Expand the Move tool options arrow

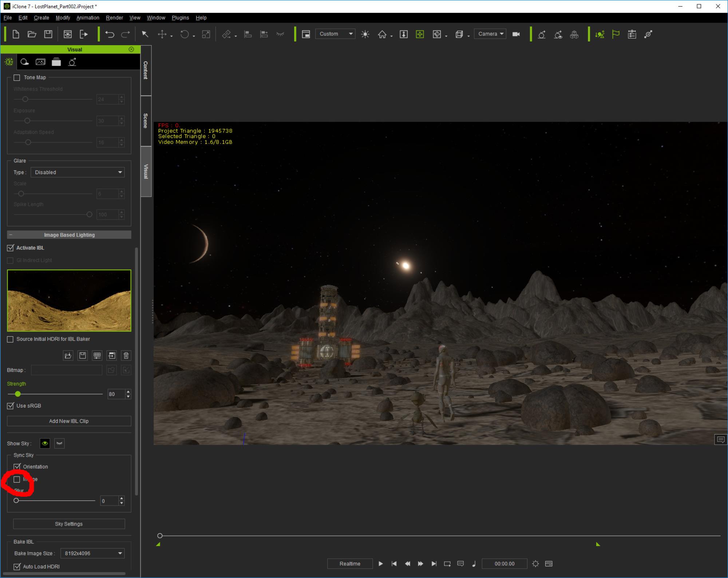pos(171,36)
